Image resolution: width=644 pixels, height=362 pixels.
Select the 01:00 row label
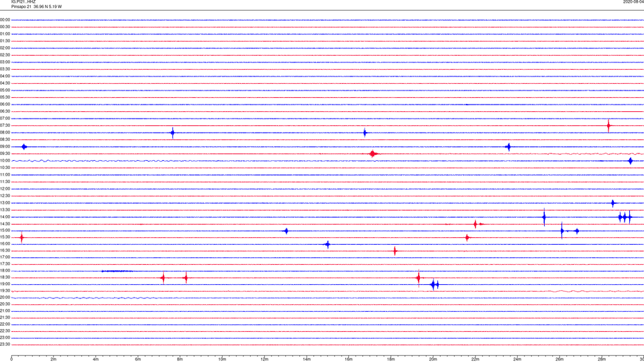click(x=5, y=34)
